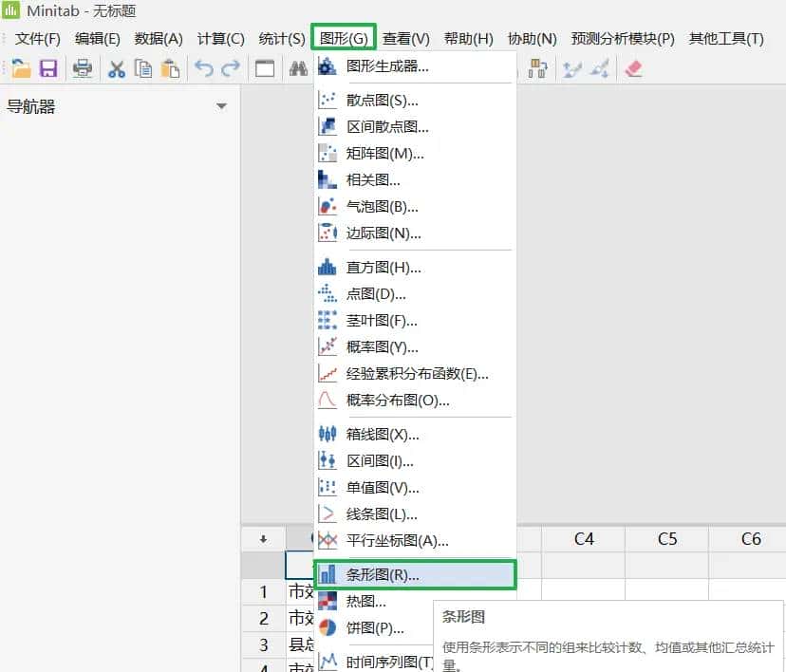Open Find using the binoculars icon
Image resolution: width=786 pixels, height=672 pixels.
point(296,67)
